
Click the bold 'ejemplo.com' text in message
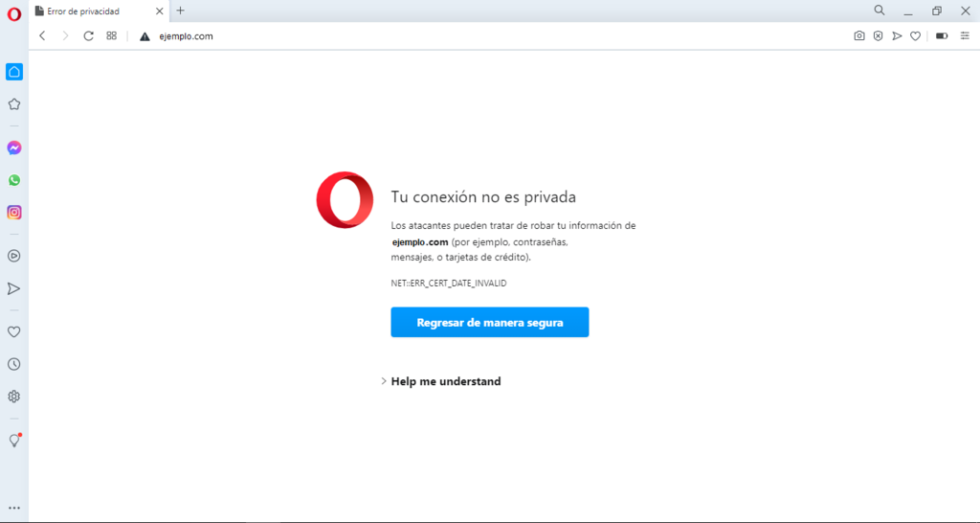coord(420,242)
